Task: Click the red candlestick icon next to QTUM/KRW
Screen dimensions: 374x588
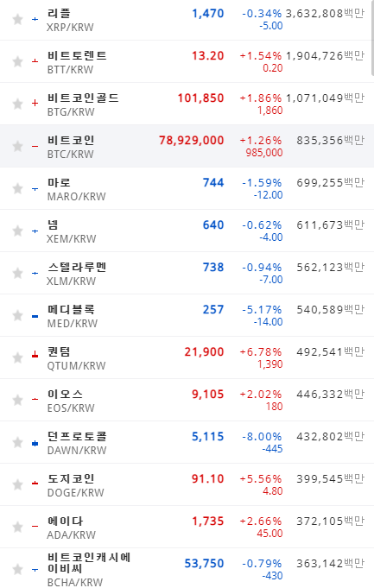Action: click(35, 354)
